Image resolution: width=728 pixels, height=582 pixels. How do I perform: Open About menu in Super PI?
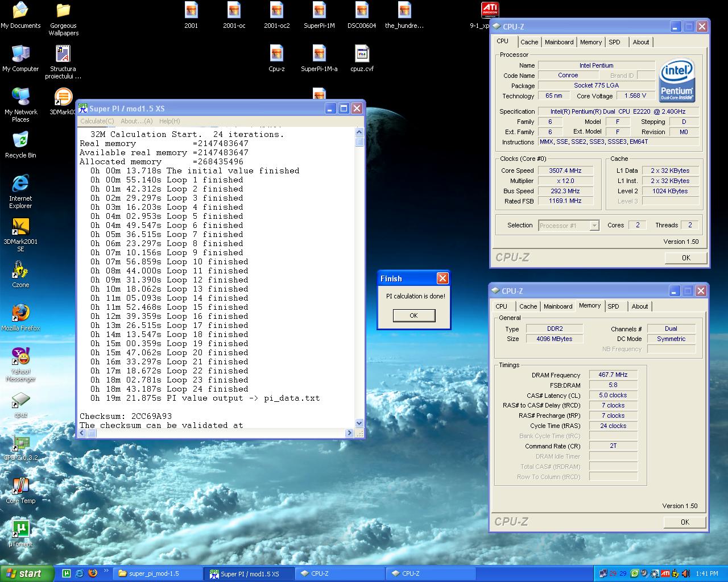[136, 121]
